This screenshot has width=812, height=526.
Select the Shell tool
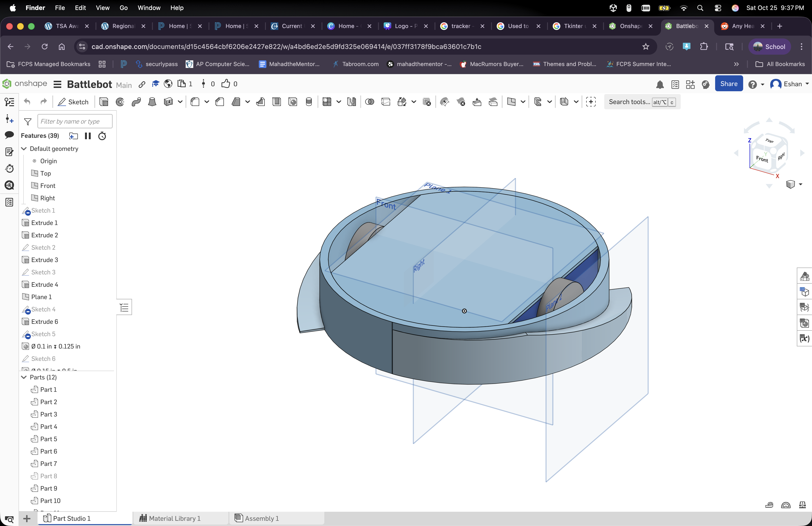277,102
